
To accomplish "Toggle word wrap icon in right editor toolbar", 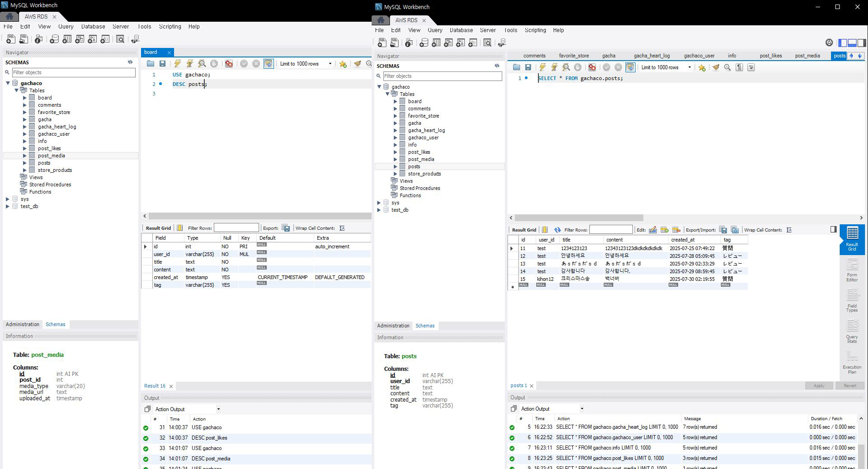I will pyautogui.click(x=751, y=67).
